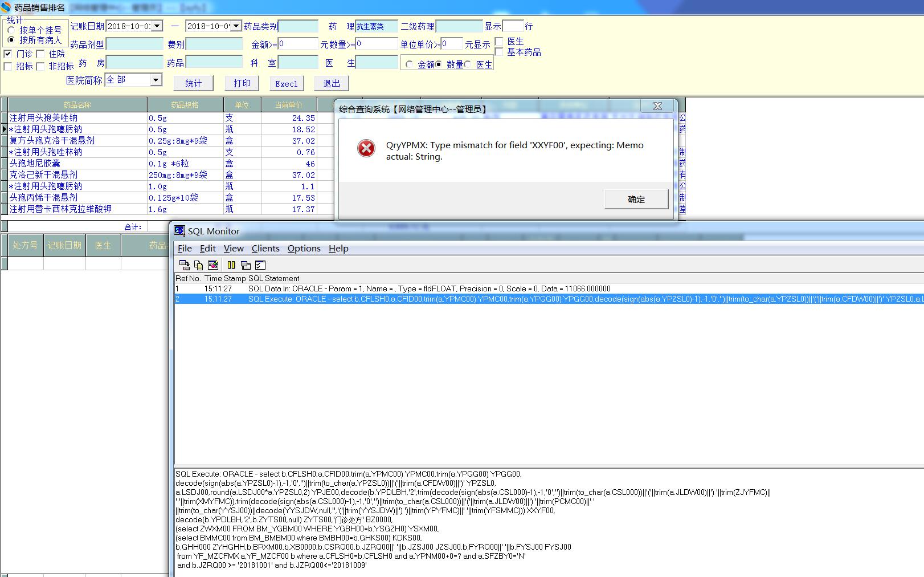Expand the 医院简称 dropdown
The image size is (924, 577).
tap(156, 80)
